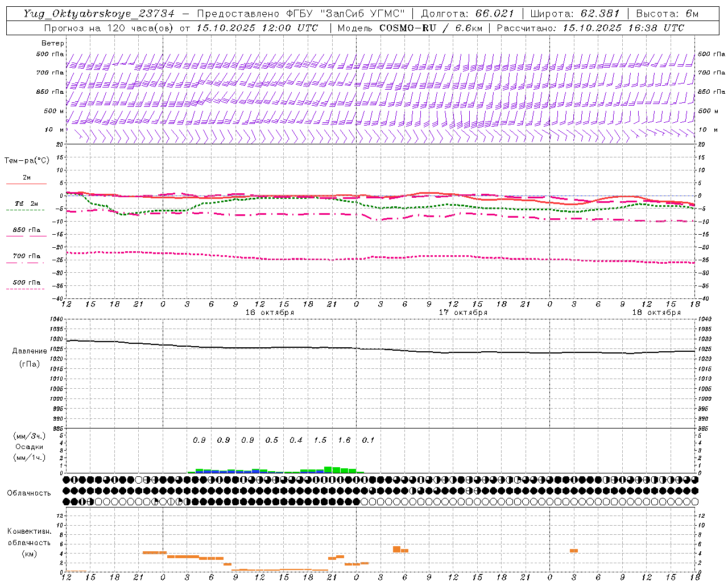This screenshot has height=582, width=728.
Task: Click the (мм/3ч.) units label
Action: coord(30,436)
